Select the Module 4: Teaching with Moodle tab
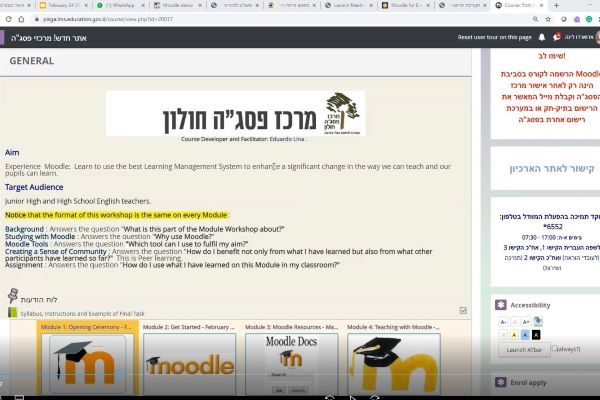600x400 pixels. click(394, 327)
